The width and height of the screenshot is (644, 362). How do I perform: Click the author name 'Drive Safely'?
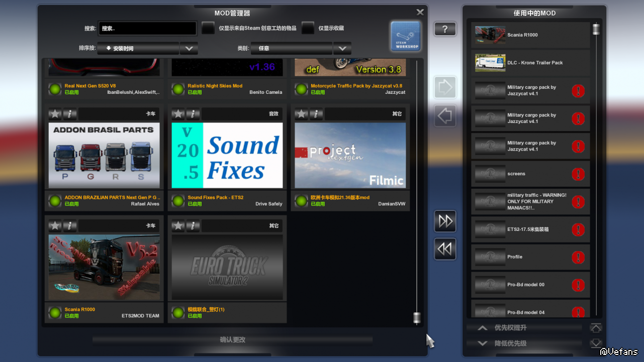tap(269, 204)
